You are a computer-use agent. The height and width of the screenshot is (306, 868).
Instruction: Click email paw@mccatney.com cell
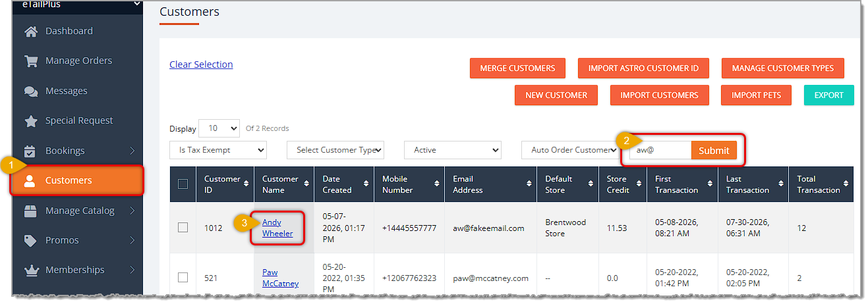pyautogui.click(x=490, y=278)
